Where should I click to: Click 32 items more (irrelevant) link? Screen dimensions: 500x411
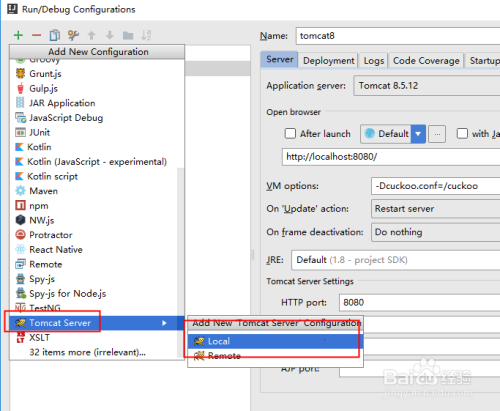point(87,352)
